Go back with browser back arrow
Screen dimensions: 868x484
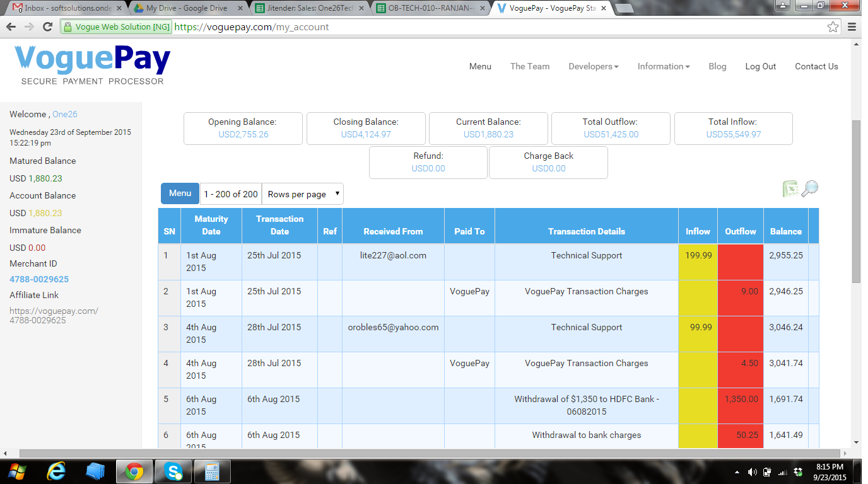pos(11,27)
